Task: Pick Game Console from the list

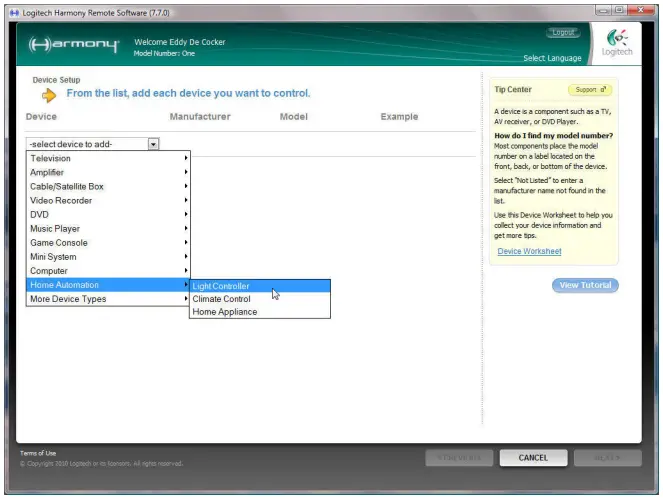Action: pyautogui.click(x=108, y=243)
